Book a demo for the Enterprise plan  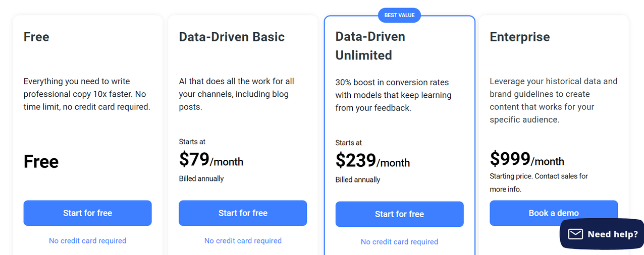coord(554,213)
